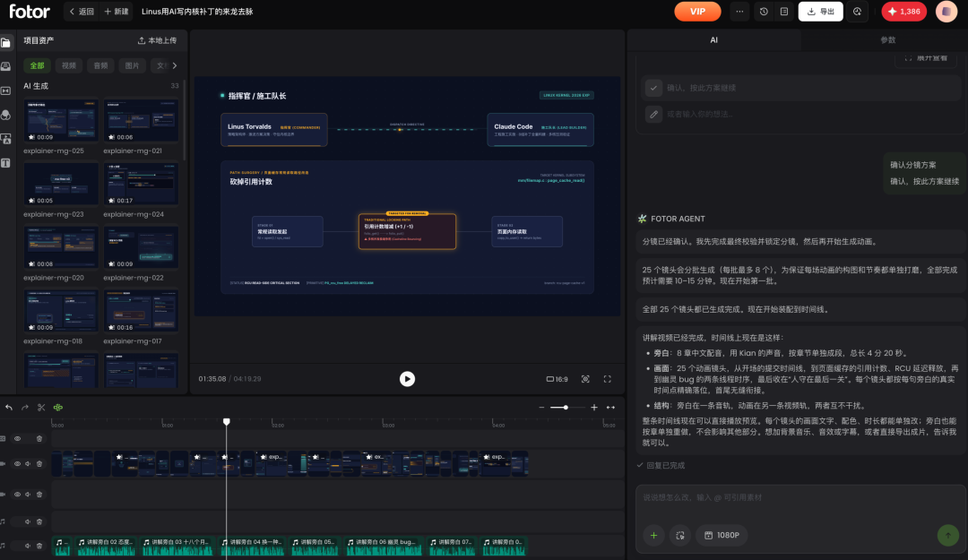Open the transitions panel sidebar icon
Screen dimensions: 968x560
[x=5, y=90]
